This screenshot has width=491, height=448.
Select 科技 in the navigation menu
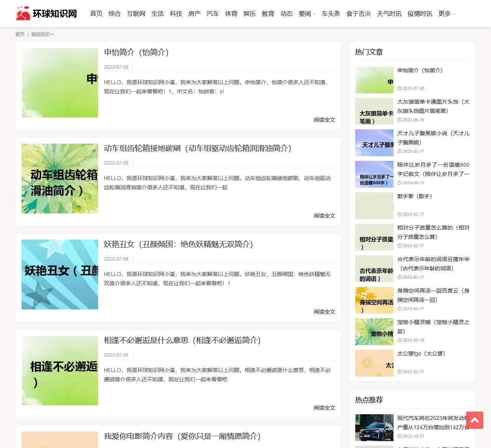(176, 13)
